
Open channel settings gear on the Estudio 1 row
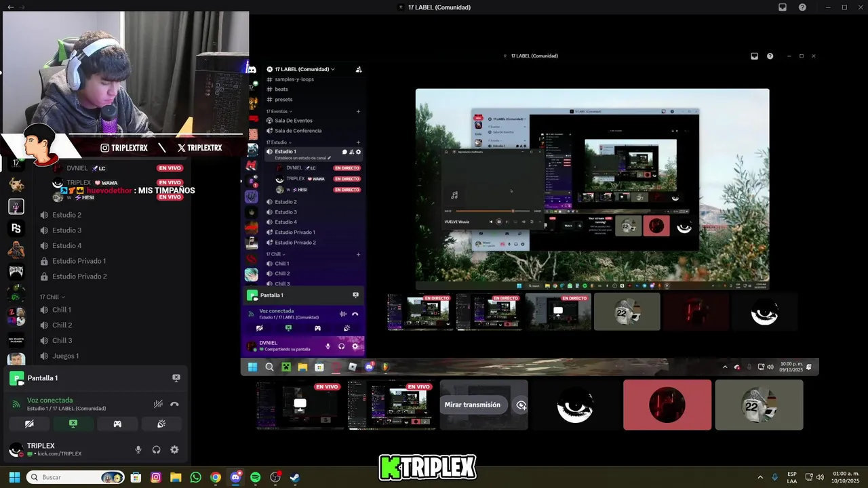point(359,152)
